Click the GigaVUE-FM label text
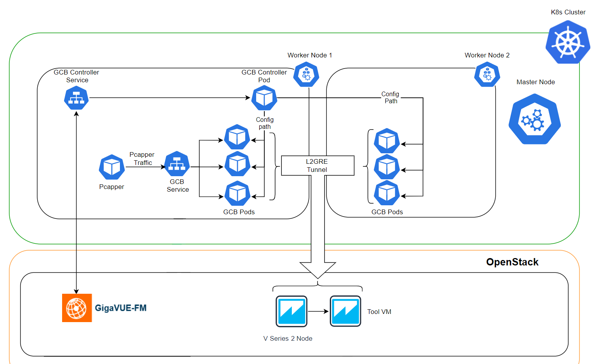 [121, 308]
